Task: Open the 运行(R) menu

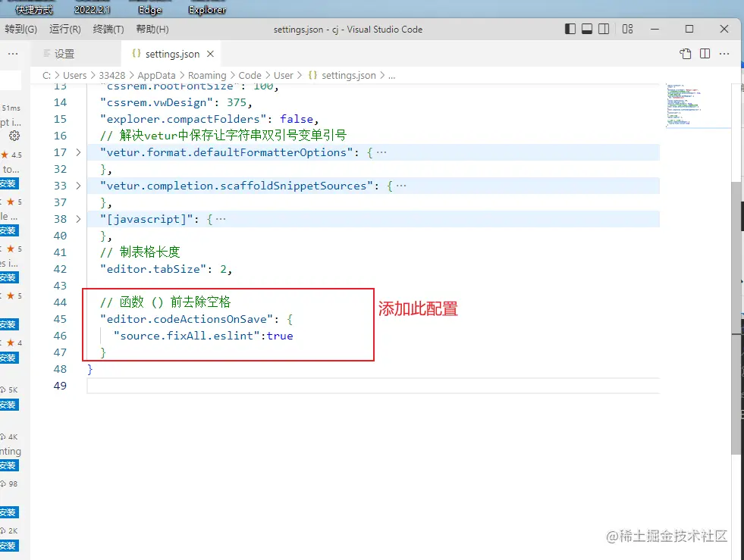Action: point(65,29)
